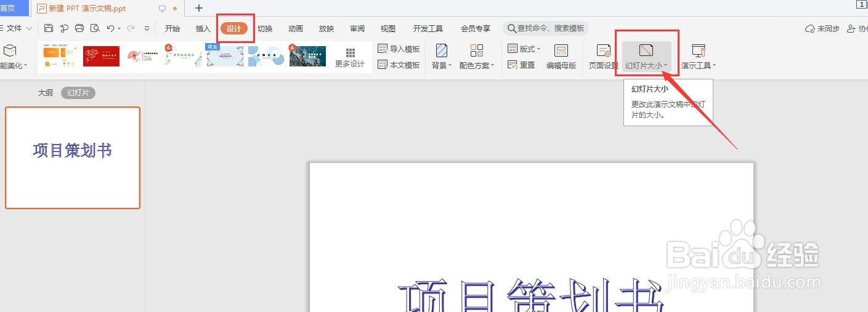The width and height of the screenshot is (868, 312).
Task: Switch to the 大纲 outline pane tab
Action: pyautogui.click(x=46, y=93)
